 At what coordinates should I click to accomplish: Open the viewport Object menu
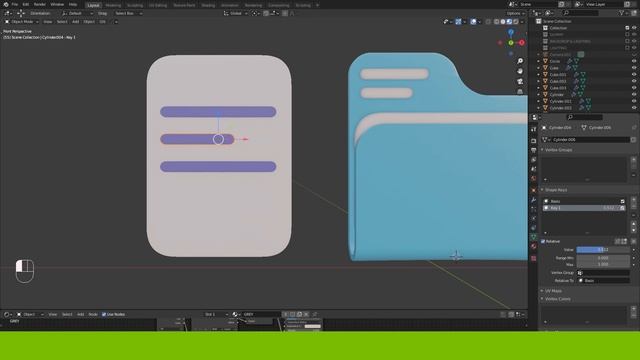tap(89, 22)
